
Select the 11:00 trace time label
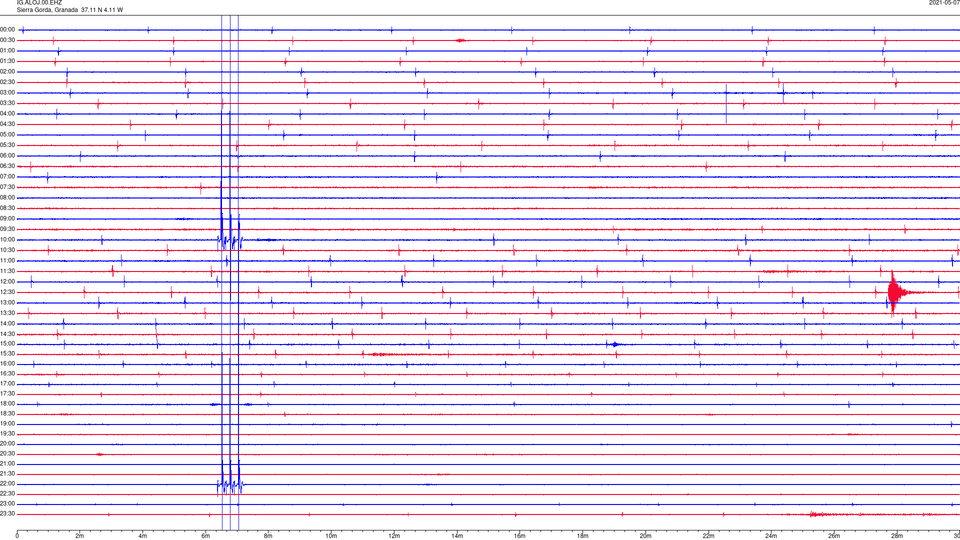point(8,261)
